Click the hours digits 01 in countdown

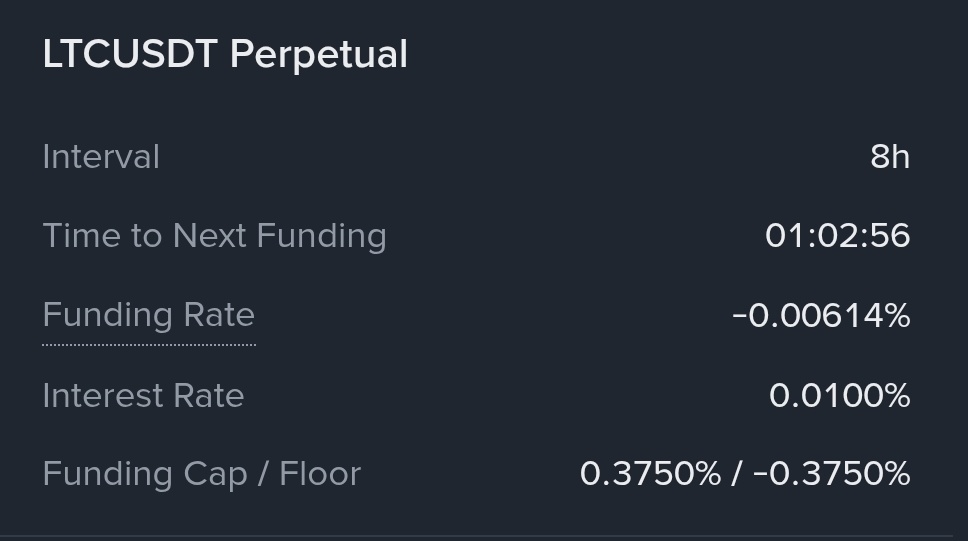pyautogui.click(x=783, y=236)
